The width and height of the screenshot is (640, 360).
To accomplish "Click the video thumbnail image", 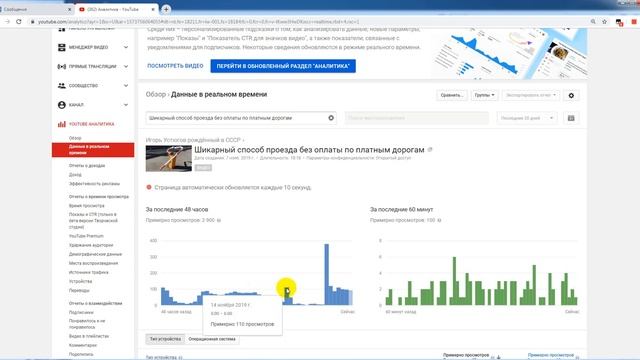I will [169, 158].
